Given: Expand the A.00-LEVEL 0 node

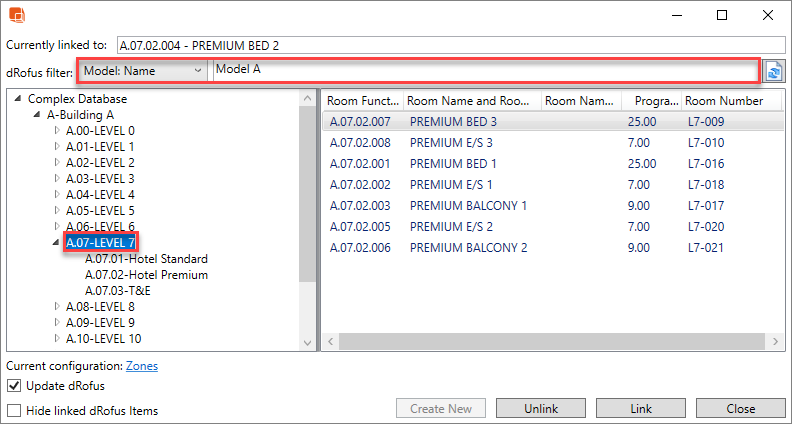Looking at the screenshot, I should click(57, 131).
